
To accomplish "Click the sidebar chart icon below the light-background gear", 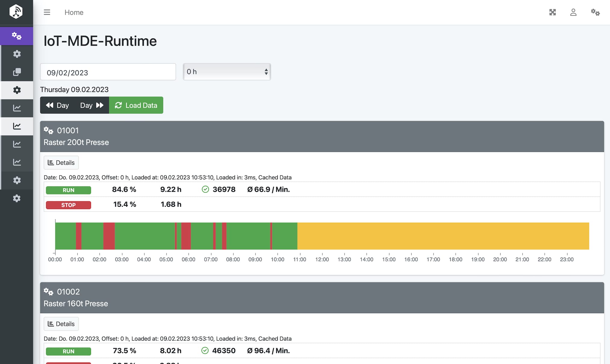I will (x=17, y=108).
